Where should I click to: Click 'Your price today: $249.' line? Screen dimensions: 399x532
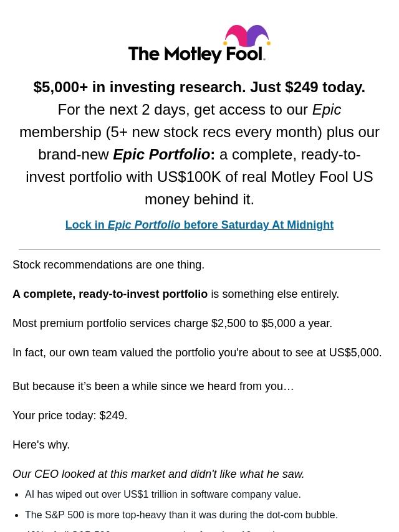(70, 416)
